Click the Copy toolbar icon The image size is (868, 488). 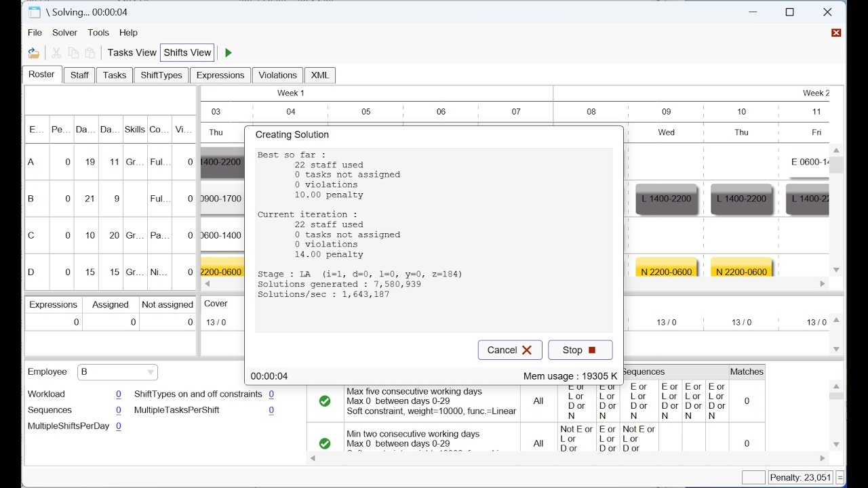tap(73, 53)
